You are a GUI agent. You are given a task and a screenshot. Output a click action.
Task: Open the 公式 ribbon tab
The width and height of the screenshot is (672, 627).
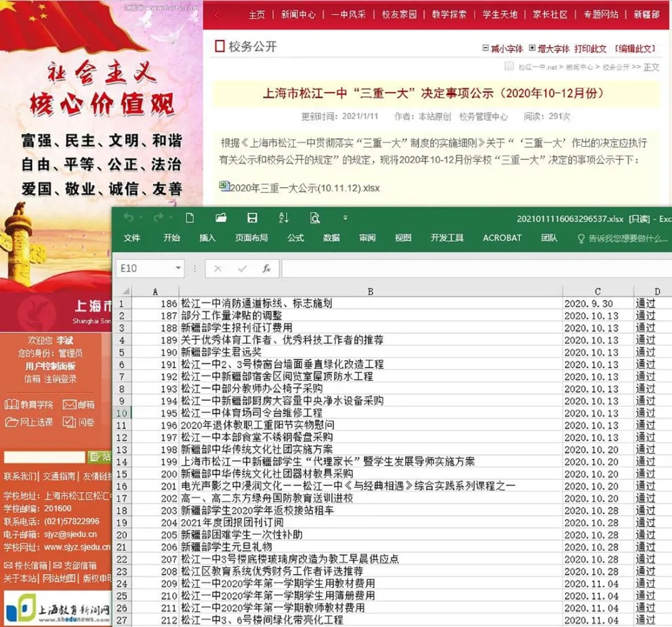[296, 238]
